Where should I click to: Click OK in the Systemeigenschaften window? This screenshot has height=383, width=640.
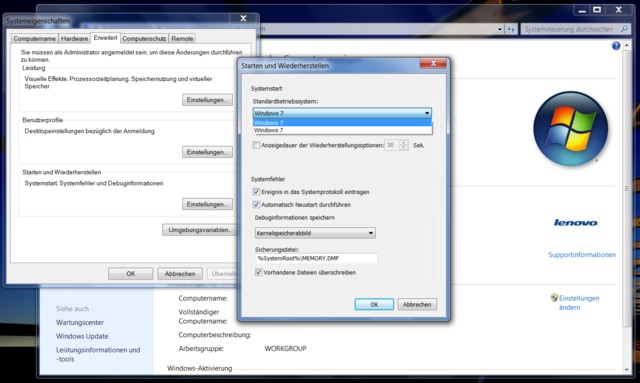[x=131, y=274]
